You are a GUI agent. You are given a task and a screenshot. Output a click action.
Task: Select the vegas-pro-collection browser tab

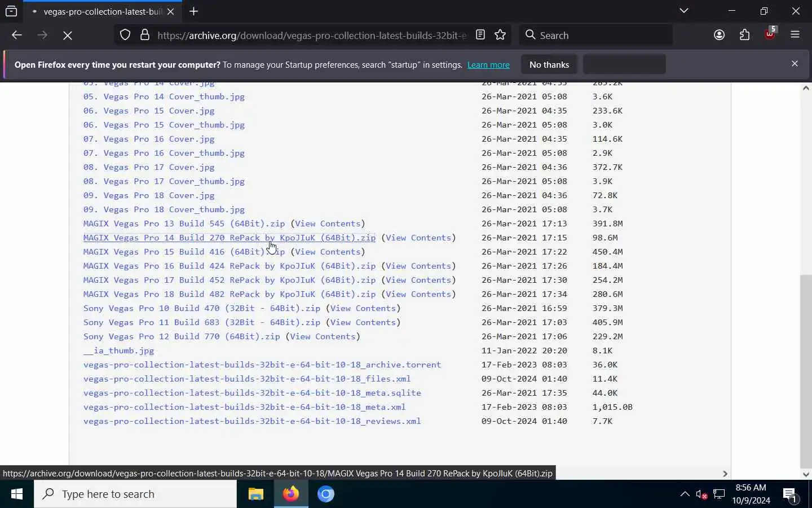click(101, 11)
